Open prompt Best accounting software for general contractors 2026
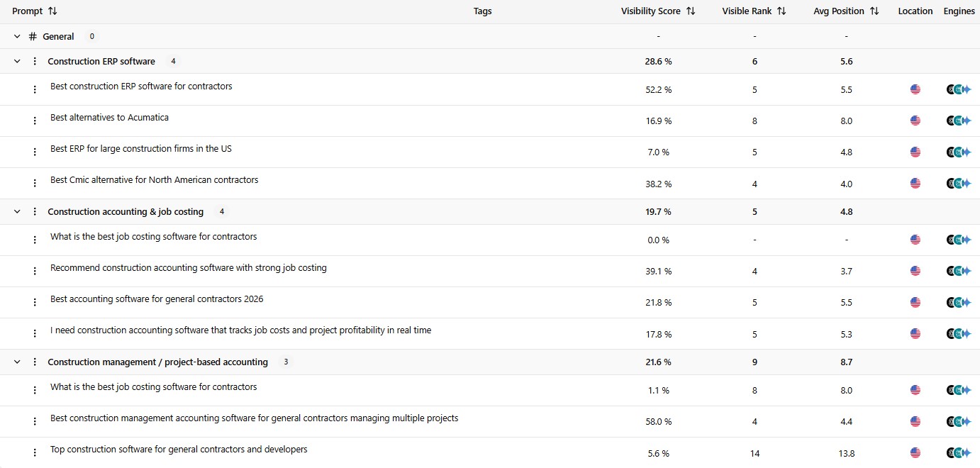Screen dimensions: 980x468 point(157,299)
